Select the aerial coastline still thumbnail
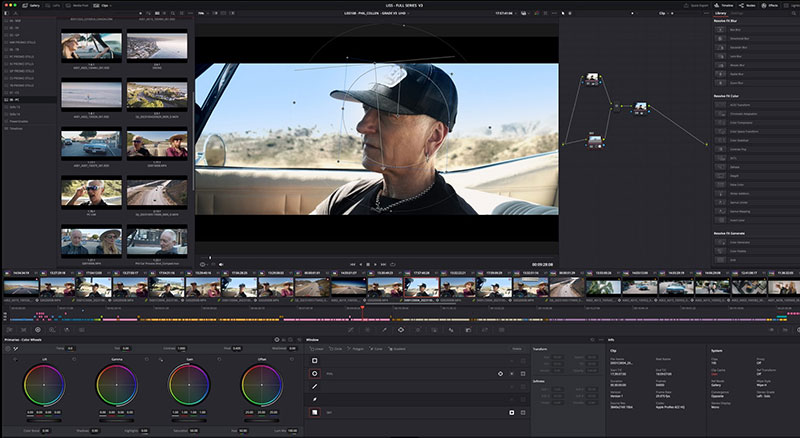The image size is (800, 438). click(157, 46)
